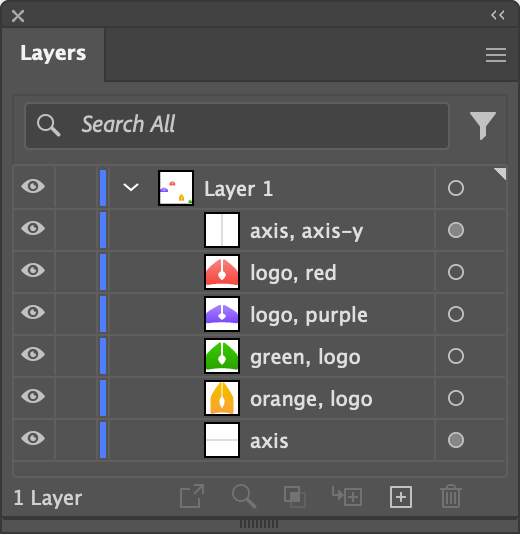Click the Delete Selection trash icon

451,497
